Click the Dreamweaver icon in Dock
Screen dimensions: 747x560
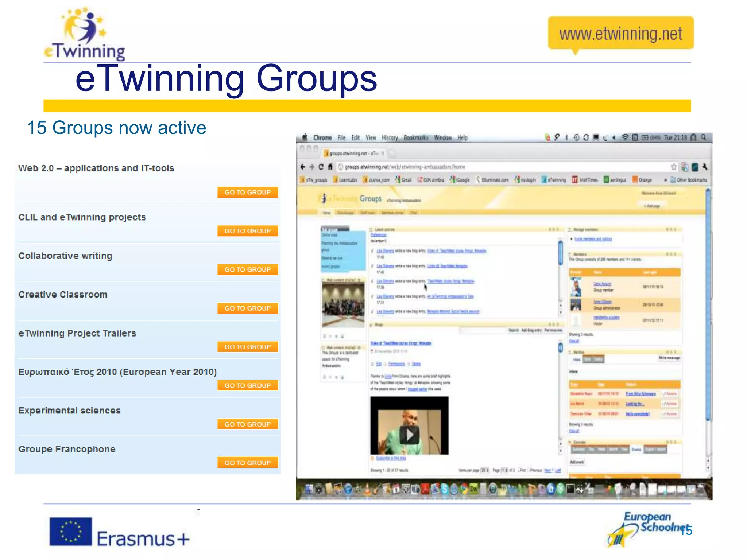tap(473, 489)
